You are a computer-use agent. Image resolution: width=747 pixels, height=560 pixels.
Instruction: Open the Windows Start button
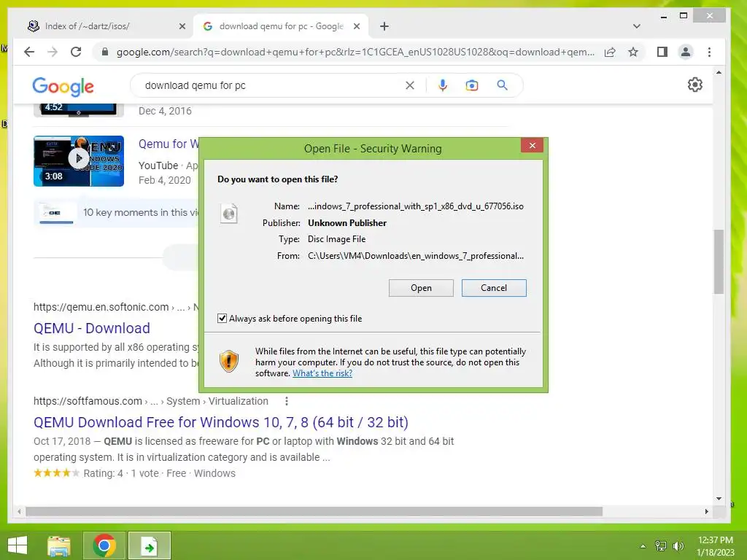(18, 545)
